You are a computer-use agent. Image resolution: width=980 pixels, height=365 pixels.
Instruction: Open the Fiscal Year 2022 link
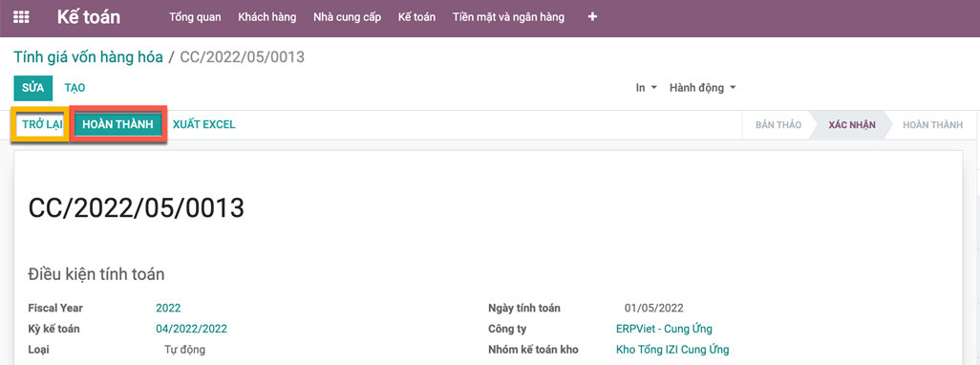pyautogui.click(x=168, y=308)
